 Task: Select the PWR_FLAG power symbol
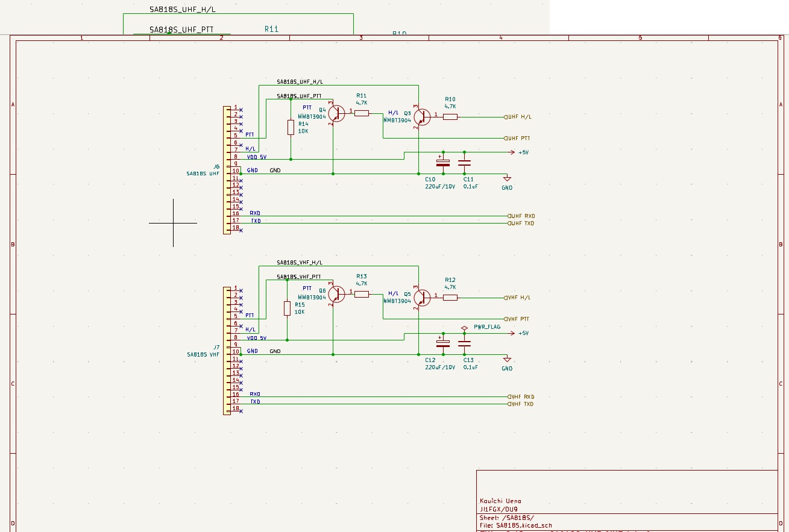pos(464,328)
